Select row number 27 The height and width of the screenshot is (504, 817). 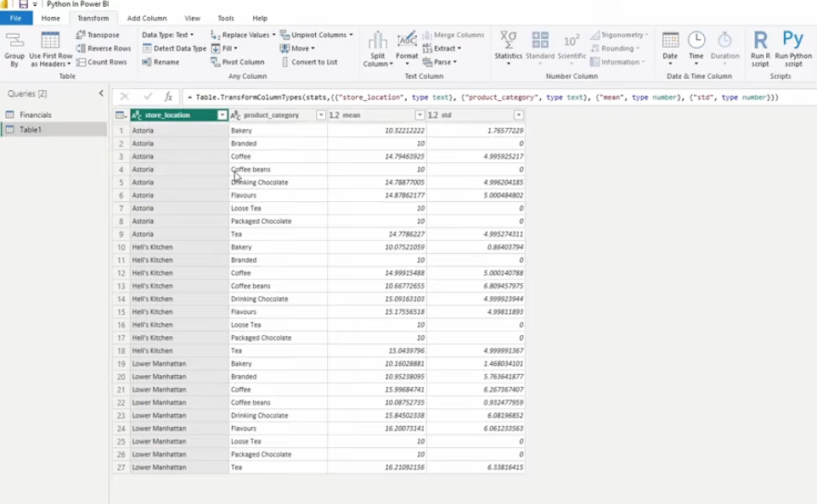click(121, 468)
